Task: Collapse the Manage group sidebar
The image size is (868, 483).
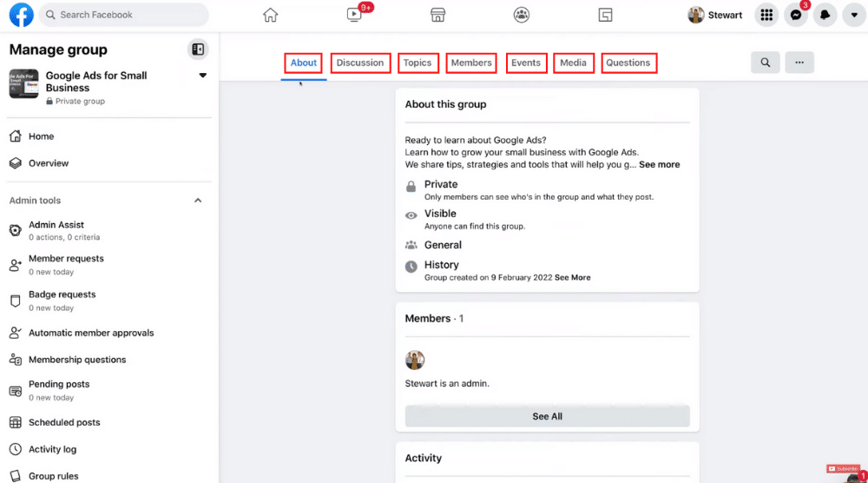Action: pos(198,50)
